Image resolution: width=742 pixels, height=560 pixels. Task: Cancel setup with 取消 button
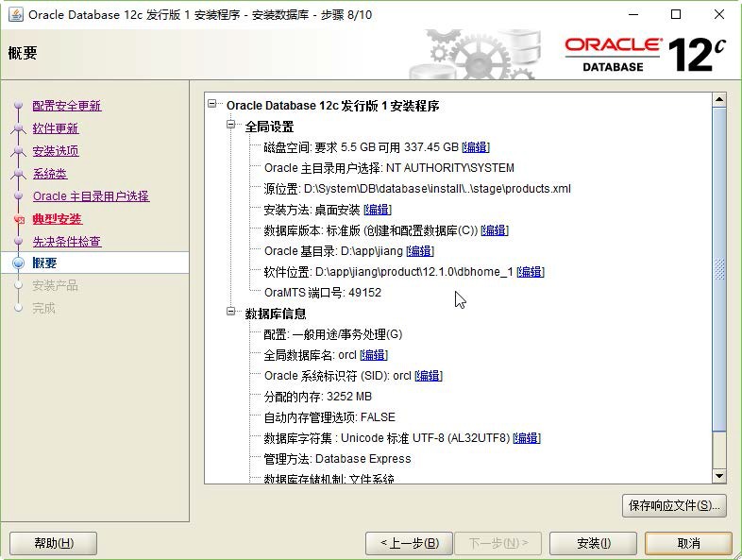(x=688, y=543)
